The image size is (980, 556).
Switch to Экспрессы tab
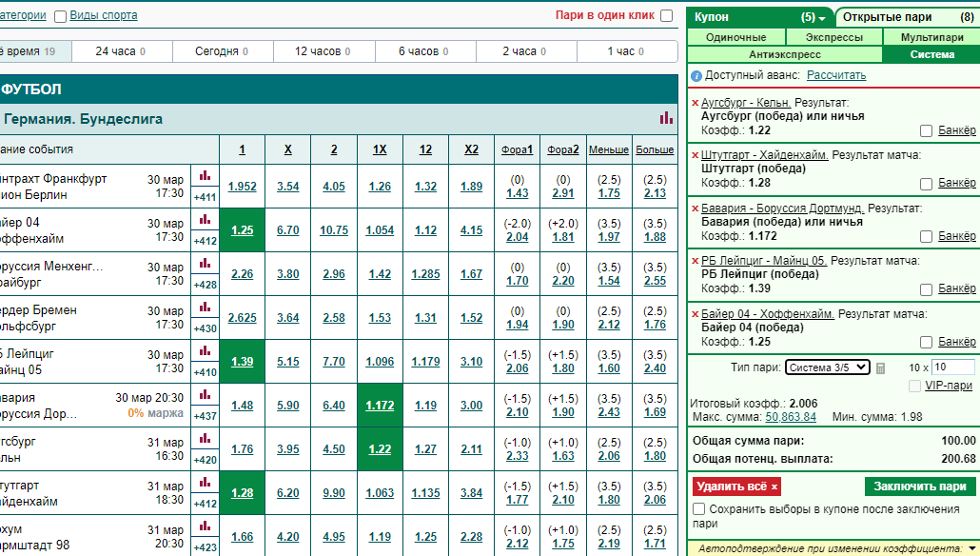833,37
